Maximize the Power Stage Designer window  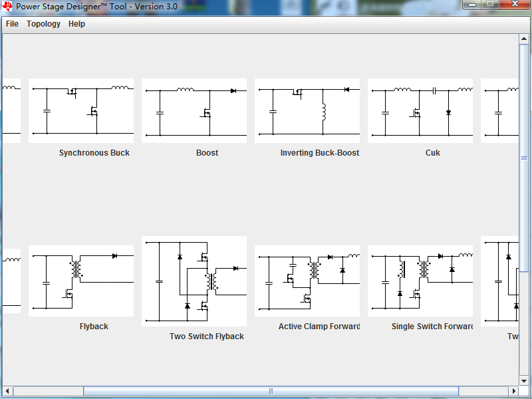coord(490,5)
